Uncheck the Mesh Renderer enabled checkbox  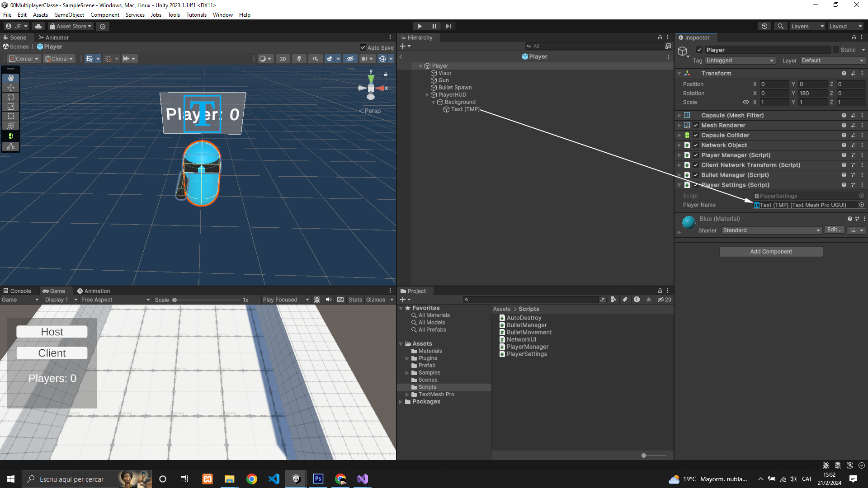[x=696, y=125]
